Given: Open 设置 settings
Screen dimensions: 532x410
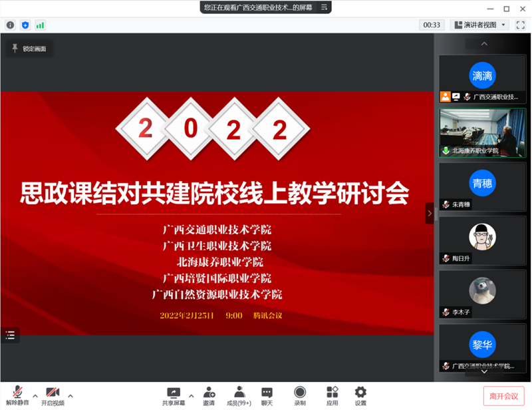Looking at the screenshot, I should point(360,396).
